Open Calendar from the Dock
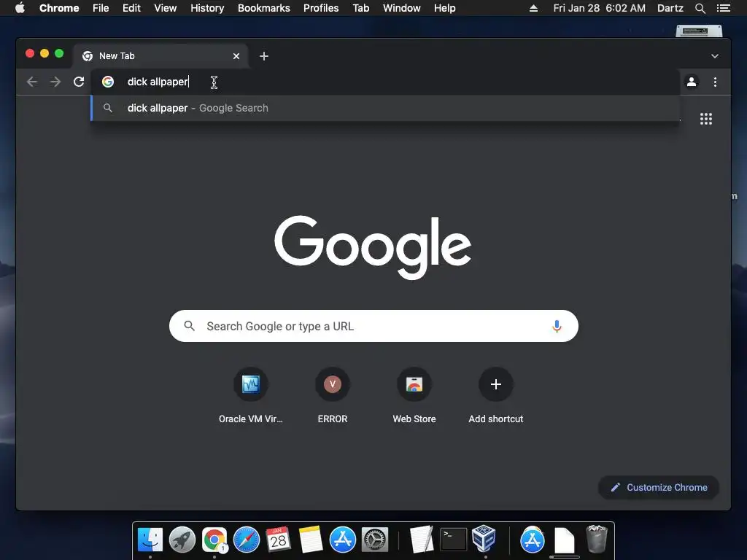 click(x=278, y=540)
